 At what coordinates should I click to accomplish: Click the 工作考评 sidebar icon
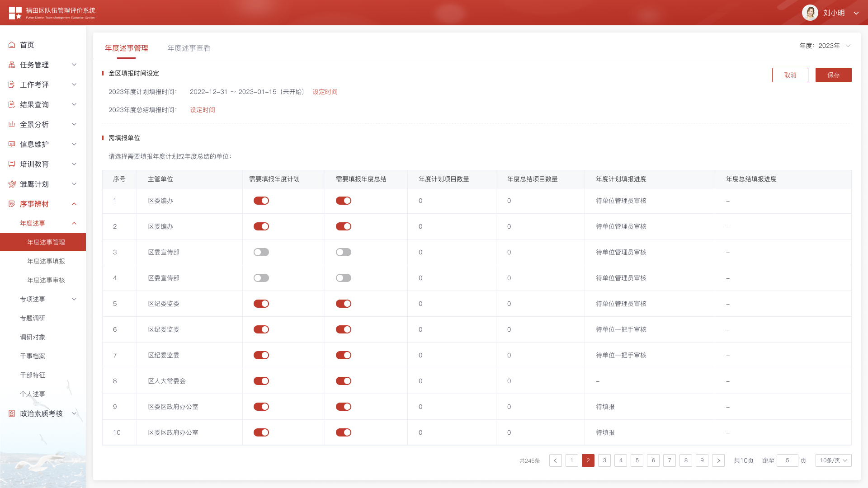coord(12,84)
